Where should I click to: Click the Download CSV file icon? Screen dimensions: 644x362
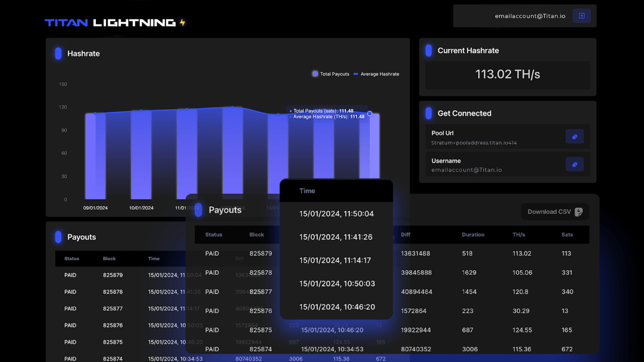coord(578,212)
